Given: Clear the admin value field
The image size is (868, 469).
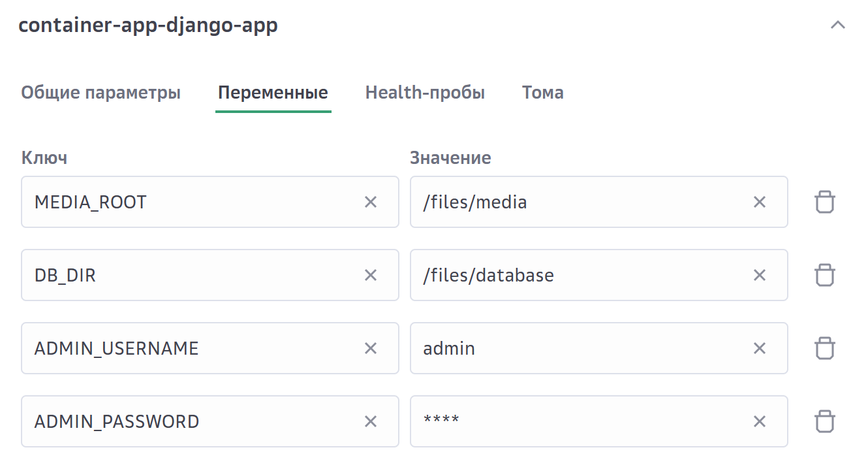Looking at the screenshot, I should 760,349.
